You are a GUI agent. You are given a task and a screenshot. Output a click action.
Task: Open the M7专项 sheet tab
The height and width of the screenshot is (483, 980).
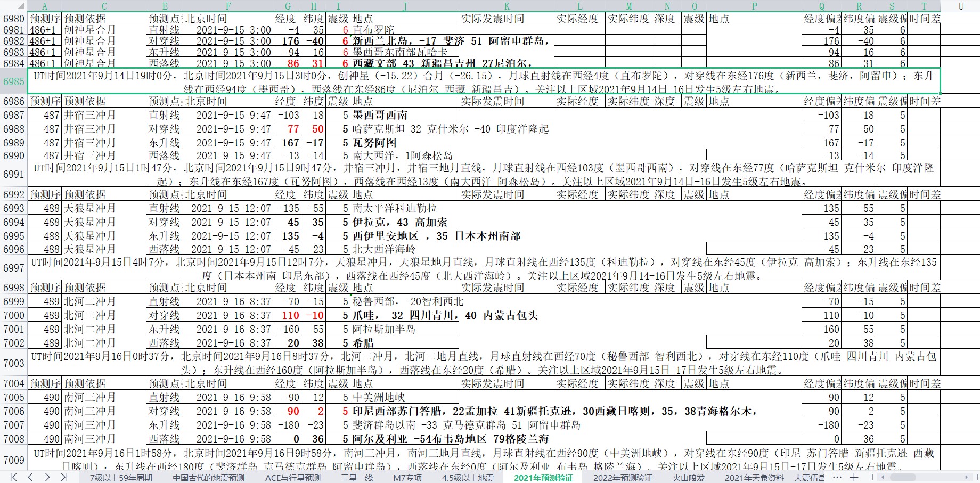coord(407,478)
